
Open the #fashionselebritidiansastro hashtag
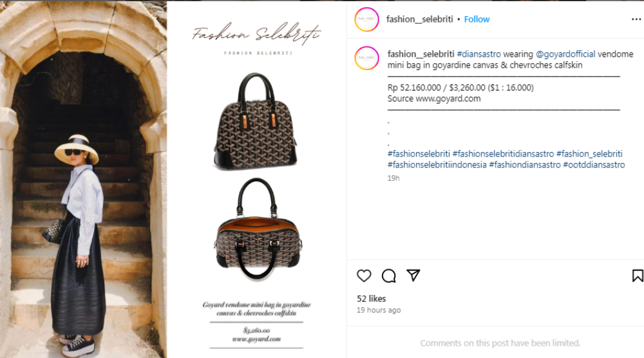tap(503, 154)
